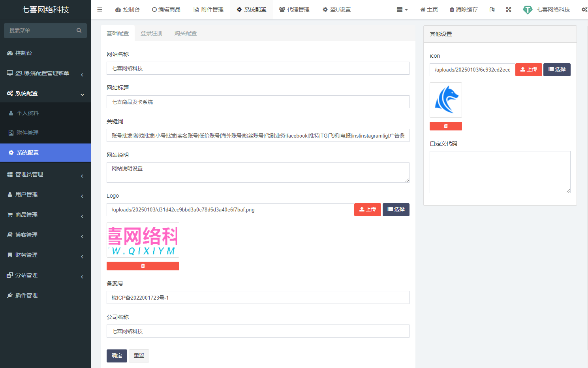Open the fullscreen toggle icon in the top bar
The image size is (588, 368).
coord(509,9)
